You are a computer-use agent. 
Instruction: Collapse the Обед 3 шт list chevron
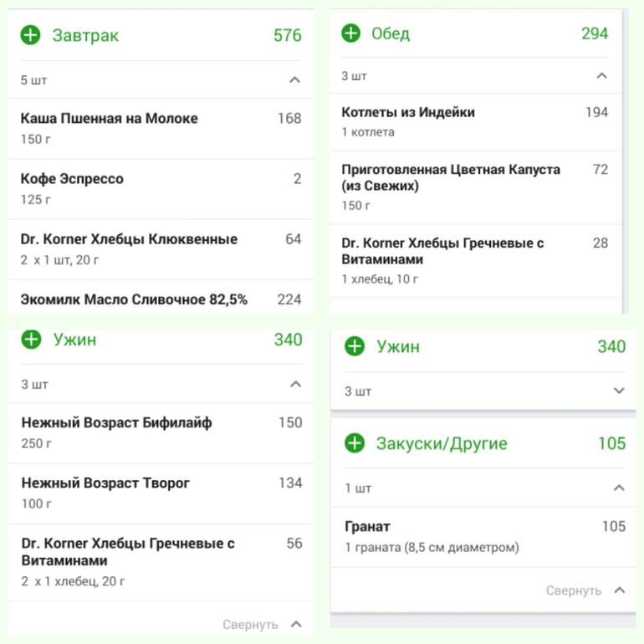click(x=601, y=75)
